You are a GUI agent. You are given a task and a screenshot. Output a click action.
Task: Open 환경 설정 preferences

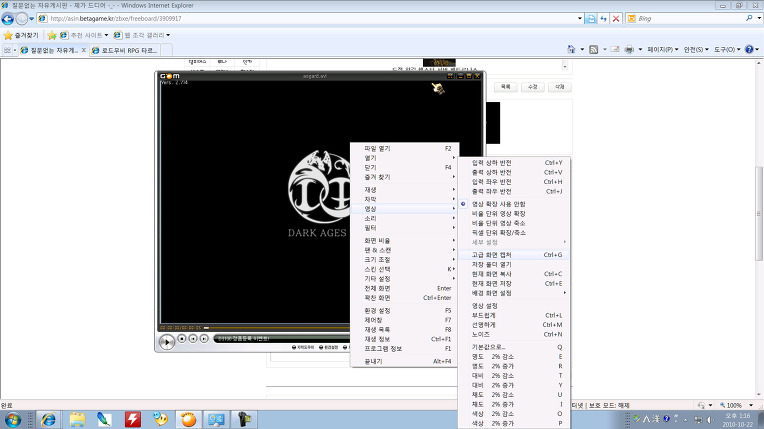[404, 311]
